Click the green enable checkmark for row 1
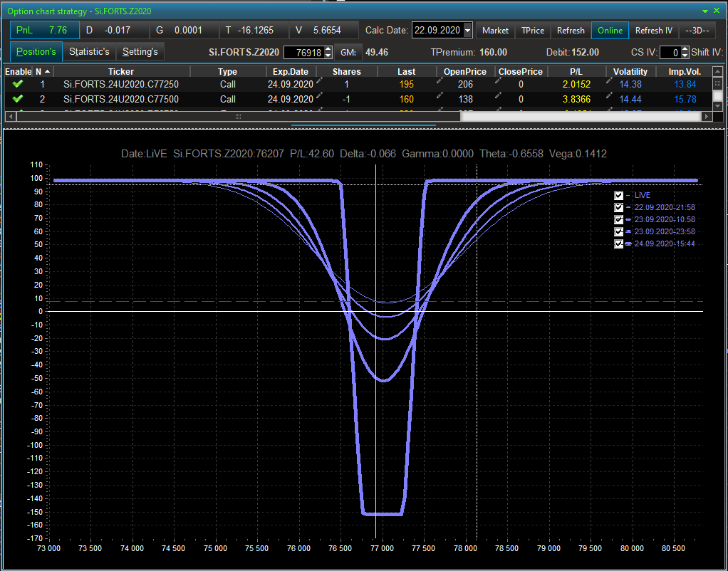728x571 pixels. click(18, 84)
